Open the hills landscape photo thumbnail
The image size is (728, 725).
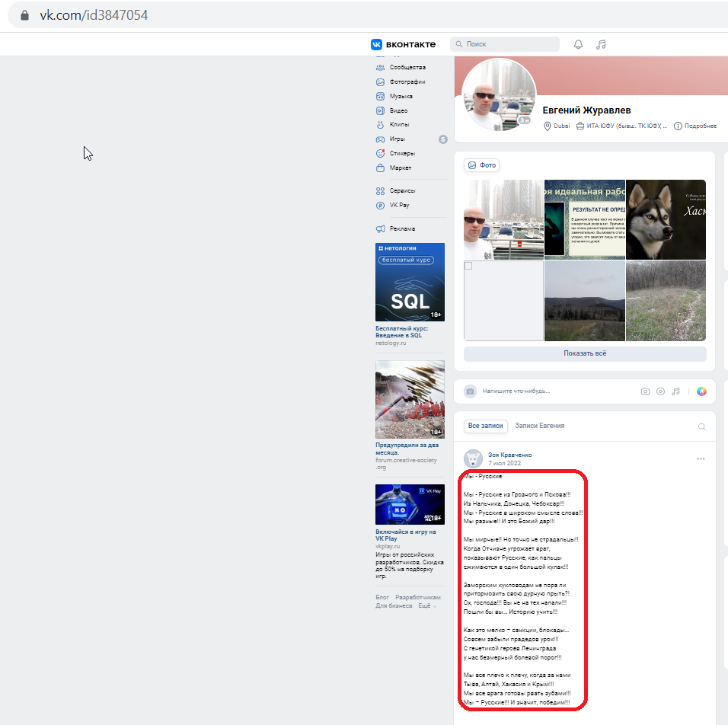coord(585,301)
